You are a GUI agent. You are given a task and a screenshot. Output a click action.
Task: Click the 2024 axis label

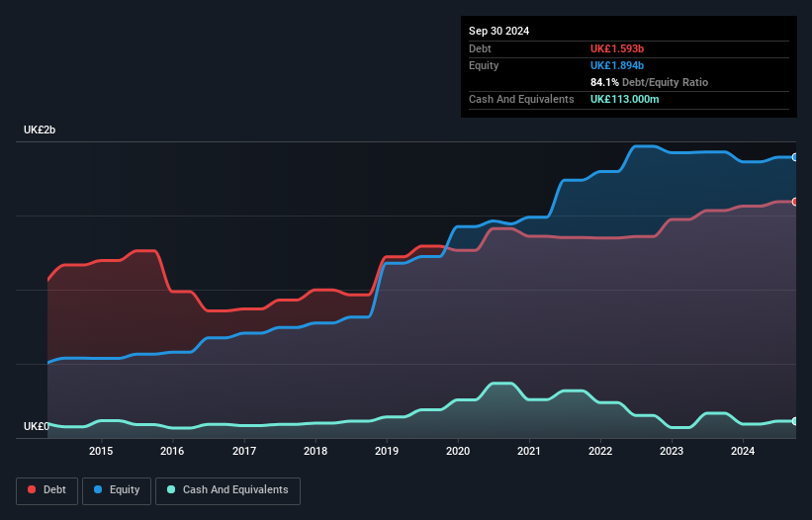(743, 451)
